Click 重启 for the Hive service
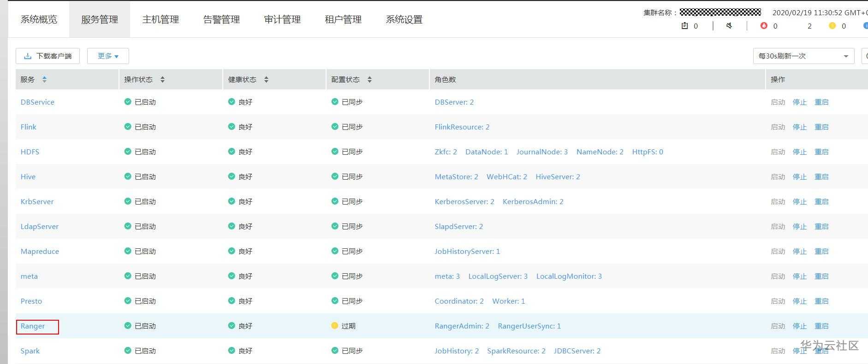The height and width of the screenshot is (364, 868). coord(821,177)
